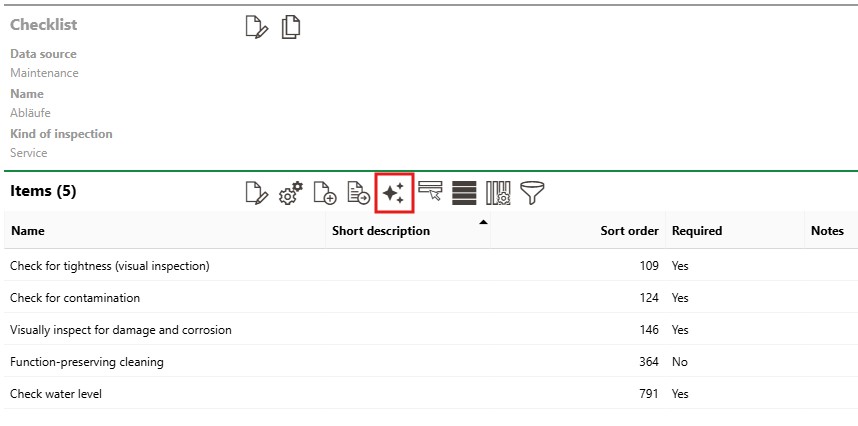
Task: Click the row selection cursor icon
Action: pos(430,192)
